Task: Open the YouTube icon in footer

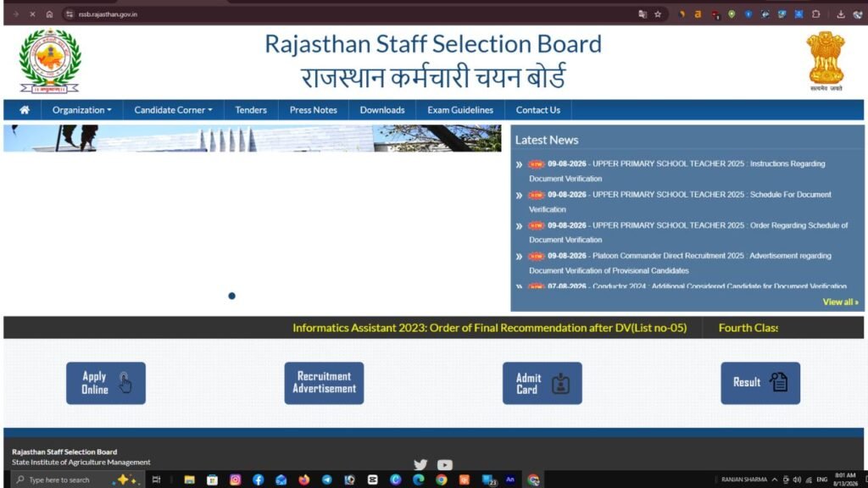Action: point(444,465)
